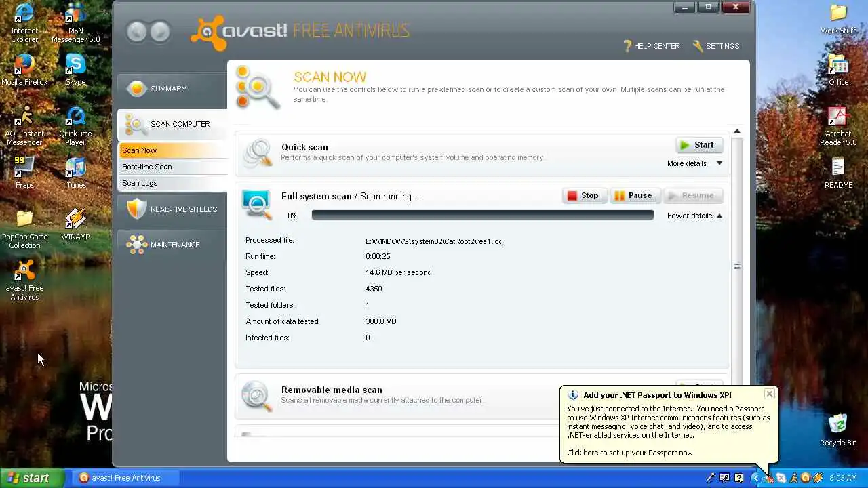868x488 pixels.
Task: Expand hidden tray icons with the arrow
Action: tap(756, 478)
